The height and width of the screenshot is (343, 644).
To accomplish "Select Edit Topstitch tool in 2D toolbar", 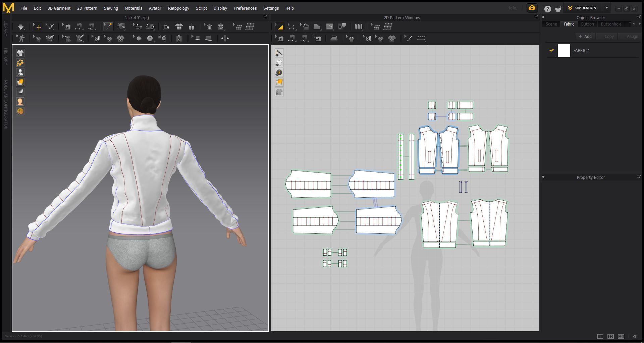I will (x=409, y=38).
